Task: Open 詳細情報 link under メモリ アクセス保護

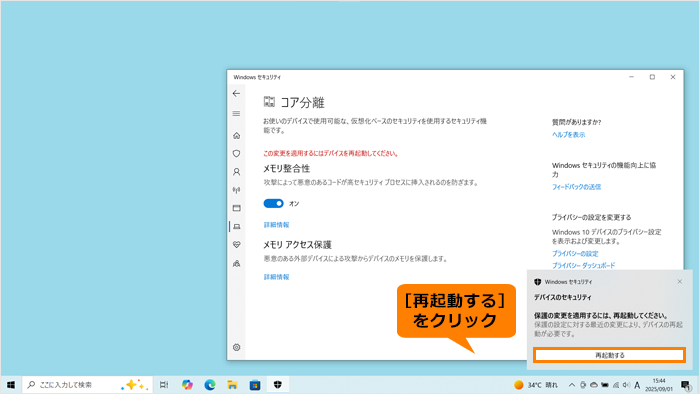Action: coord(276,277)
